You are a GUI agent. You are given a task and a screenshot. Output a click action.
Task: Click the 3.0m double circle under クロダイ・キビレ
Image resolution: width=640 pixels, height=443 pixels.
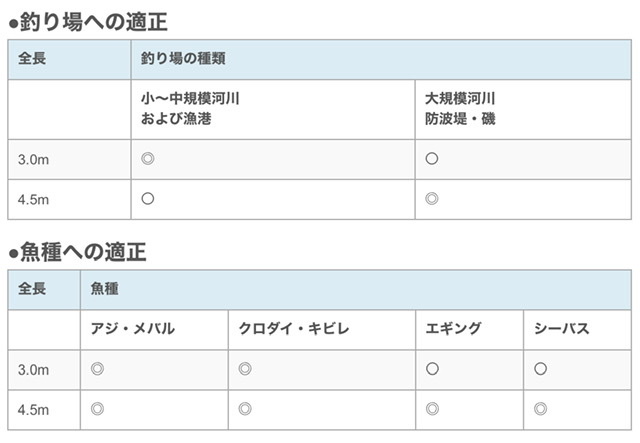click(x=245, y=369)
